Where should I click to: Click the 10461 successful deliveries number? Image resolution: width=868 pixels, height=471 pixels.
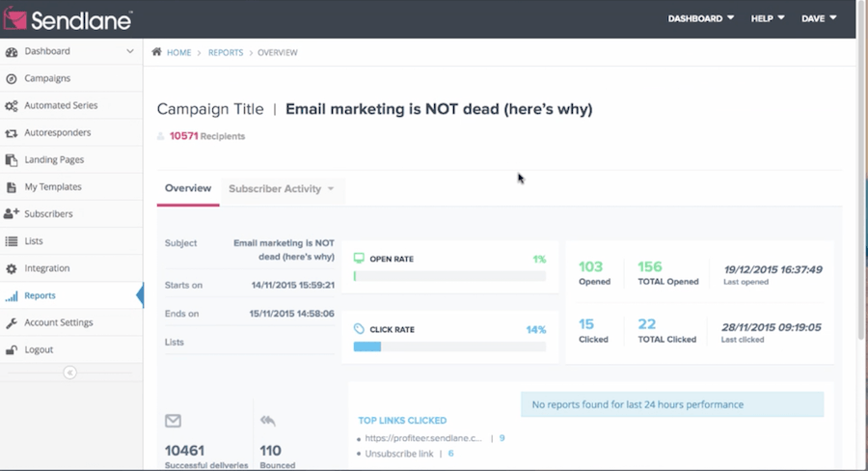pos(184,451)
